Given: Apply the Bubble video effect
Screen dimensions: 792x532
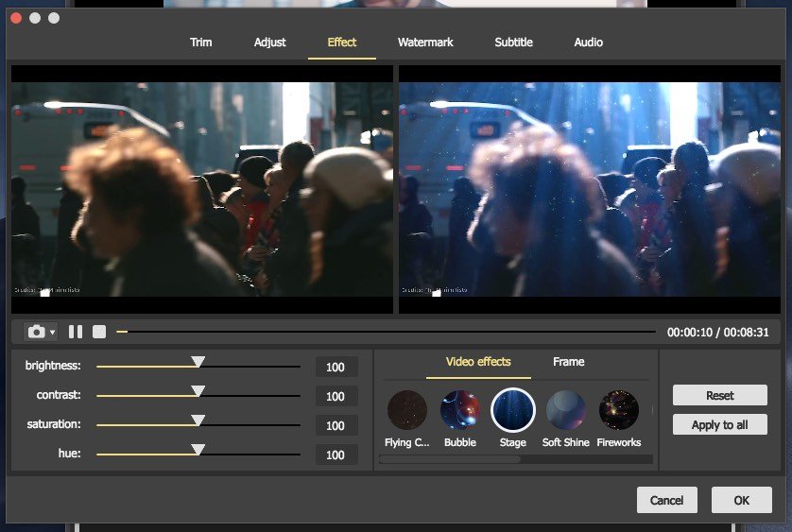Looking at the screenshot, I should click(460, 410).
